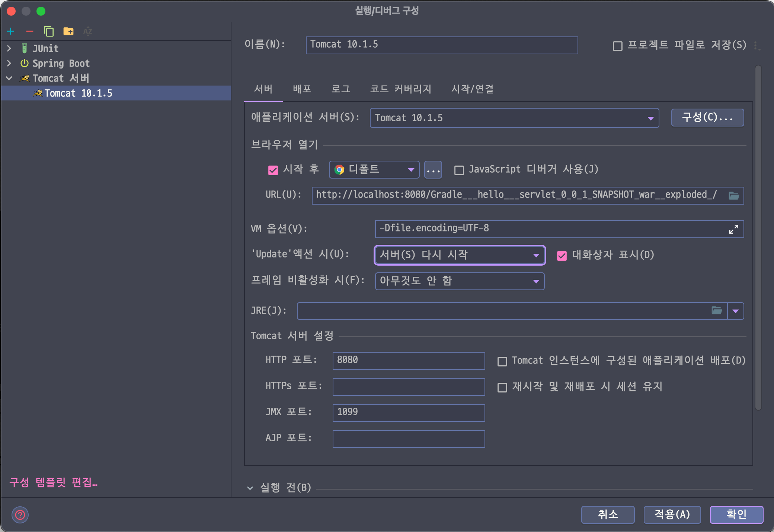Click the remove configuration minus icon
Image resolution: width=774 pixels, height=532 pixels.
coord(30,32)
